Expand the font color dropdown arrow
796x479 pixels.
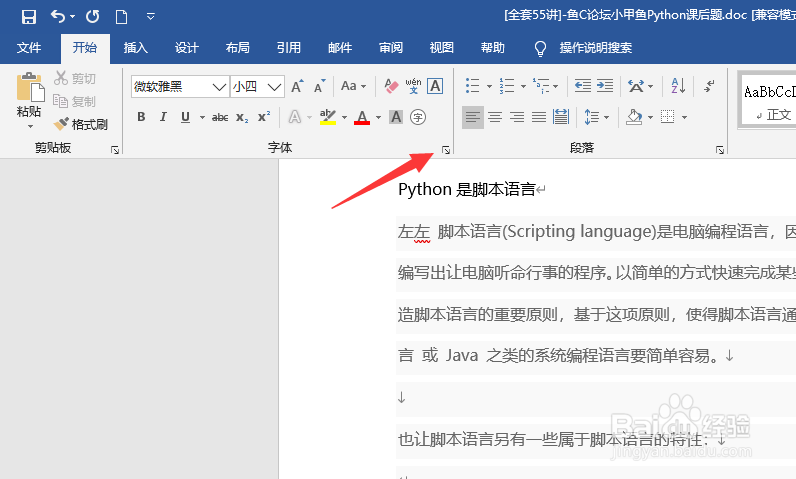tap(378, 117)
